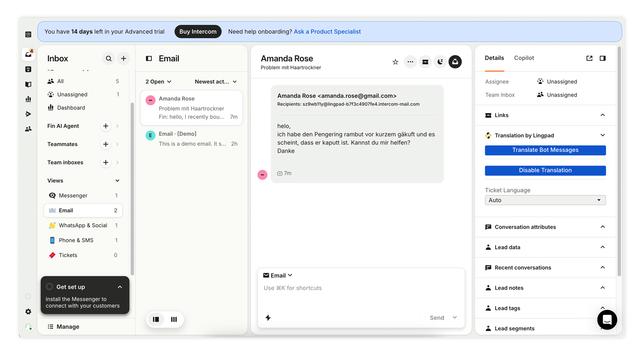Open the Settings gear icon

[28, 312]
